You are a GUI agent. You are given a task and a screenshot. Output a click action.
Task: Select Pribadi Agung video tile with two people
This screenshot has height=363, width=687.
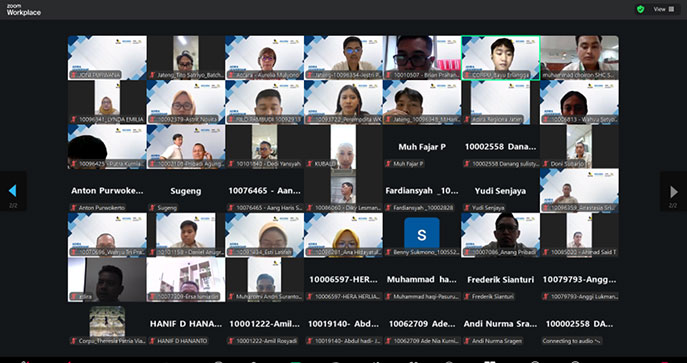coord(186,146)
